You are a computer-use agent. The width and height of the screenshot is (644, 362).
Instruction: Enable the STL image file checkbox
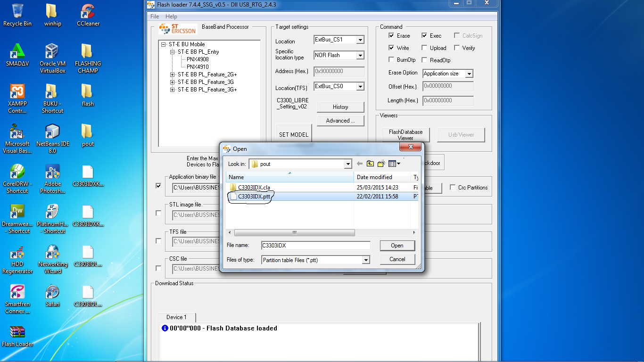tap(158, 213)
